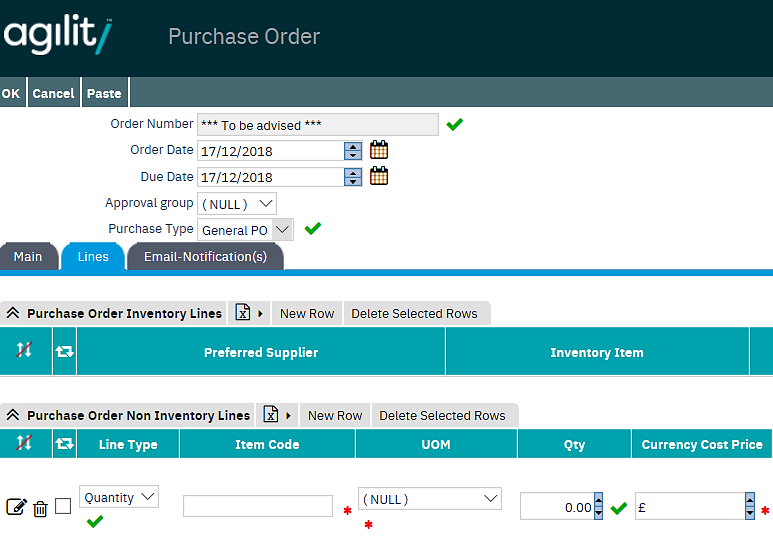Screen dimensions: 773x539
Task: Open the Due Date calendar picker
Action: [379, 177]
